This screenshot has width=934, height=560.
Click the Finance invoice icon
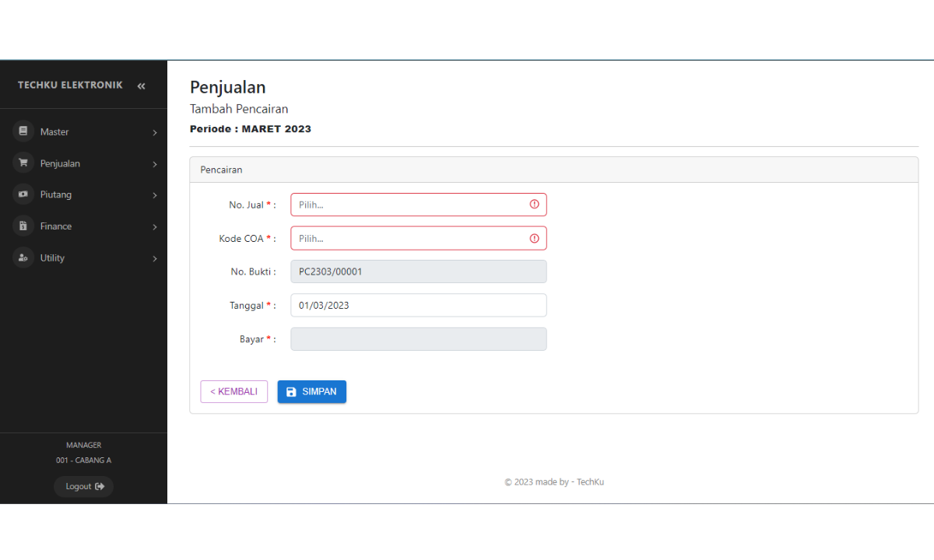click(x=23, y=226)
